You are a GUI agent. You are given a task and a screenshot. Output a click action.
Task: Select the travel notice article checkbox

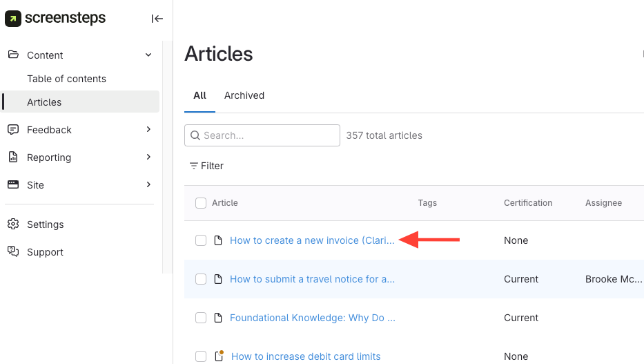tap(201, 279)
